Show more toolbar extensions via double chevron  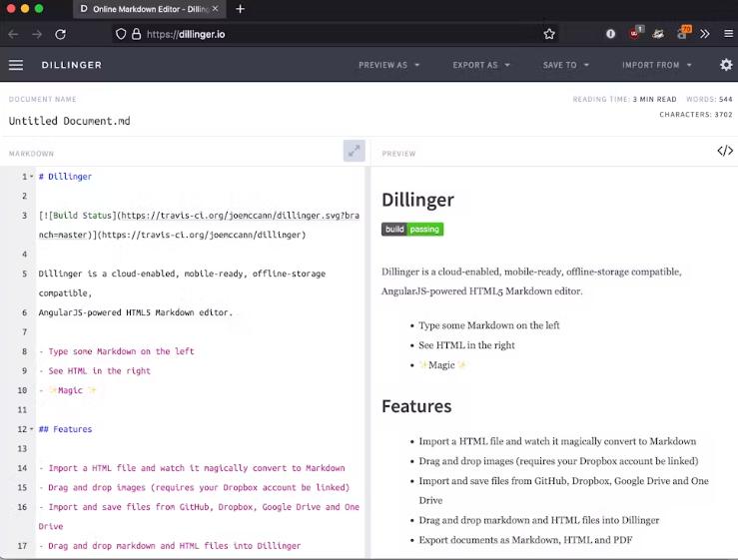[x=705, y=34]
